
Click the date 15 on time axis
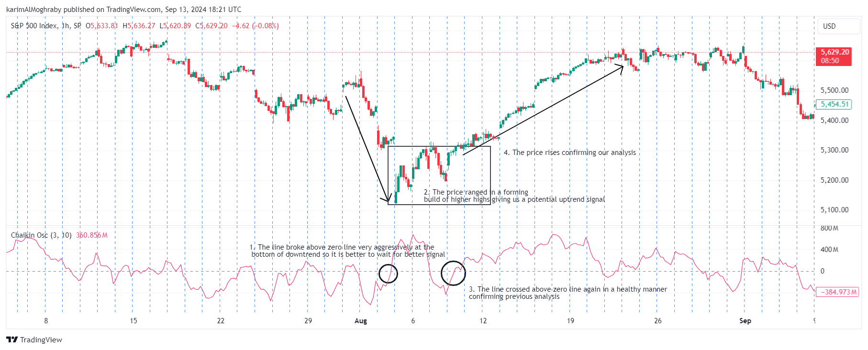(134, 321)
